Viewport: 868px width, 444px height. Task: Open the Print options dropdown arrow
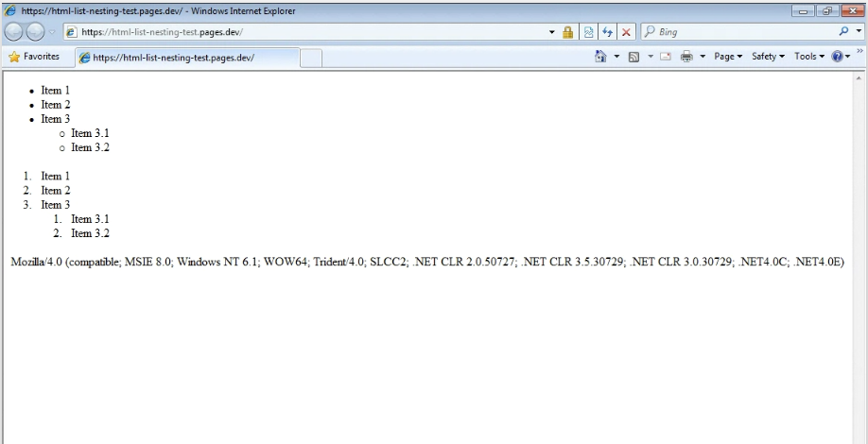pos(703,57)
